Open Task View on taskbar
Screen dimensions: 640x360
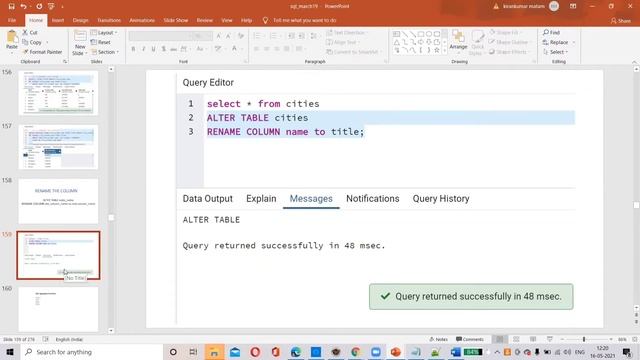[x=193, y=352]
